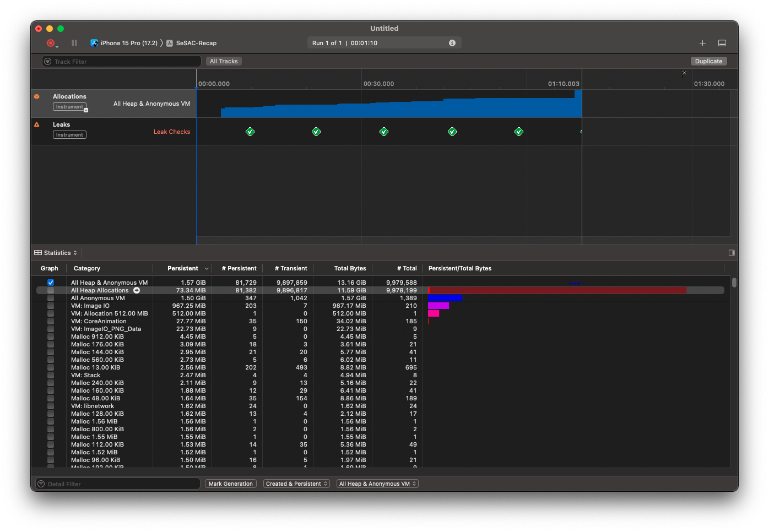Click the second leak check marker

pyautogui.click(x=316, y=132)
